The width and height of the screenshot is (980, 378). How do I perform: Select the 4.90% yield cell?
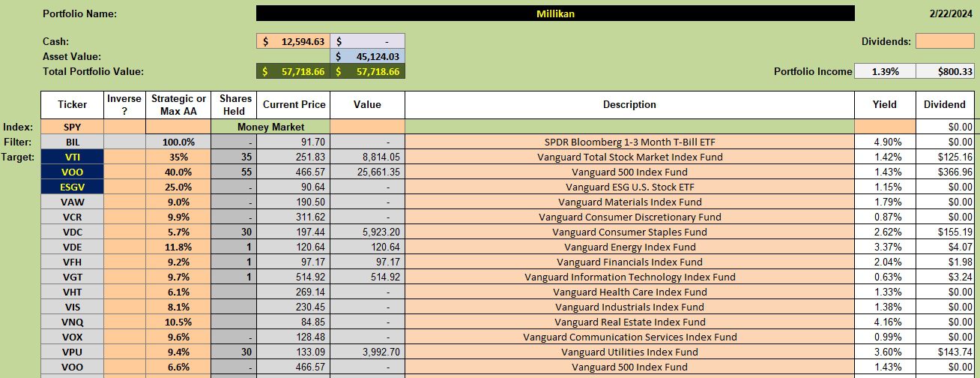[885, 142]
